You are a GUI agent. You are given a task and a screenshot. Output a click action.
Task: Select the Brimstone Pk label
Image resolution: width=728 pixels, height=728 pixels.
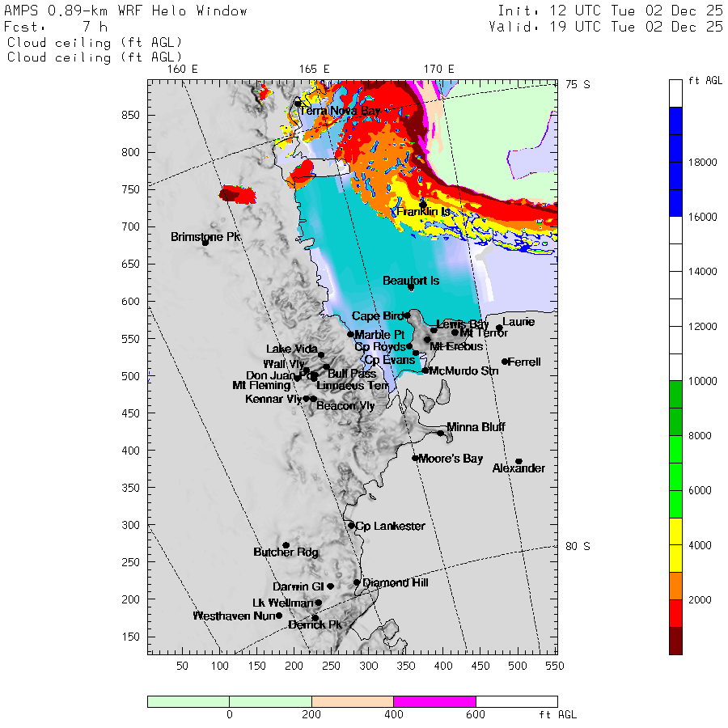[x=205, y=237]
